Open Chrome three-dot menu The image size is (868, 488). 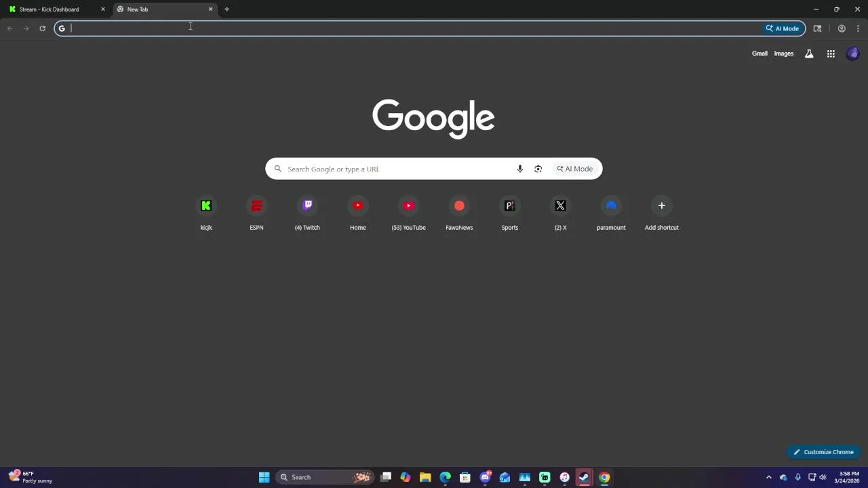[x=858, y=28]
